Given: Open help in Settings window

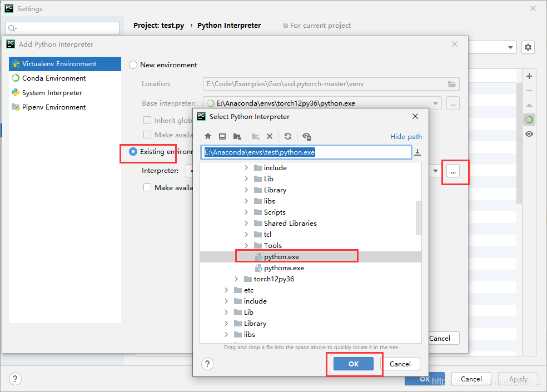Looking at the screenshot, I should [15, 379].
